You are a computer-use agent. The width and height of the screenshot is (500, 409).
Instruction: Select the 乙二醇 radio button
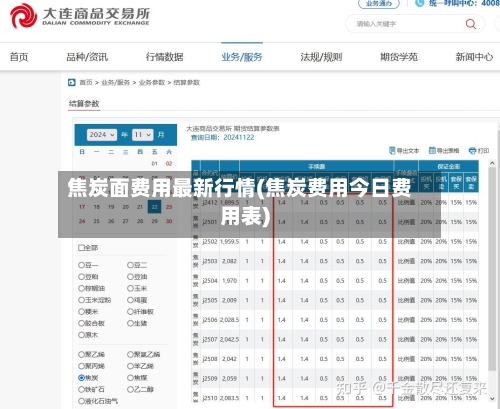point(130,389)
